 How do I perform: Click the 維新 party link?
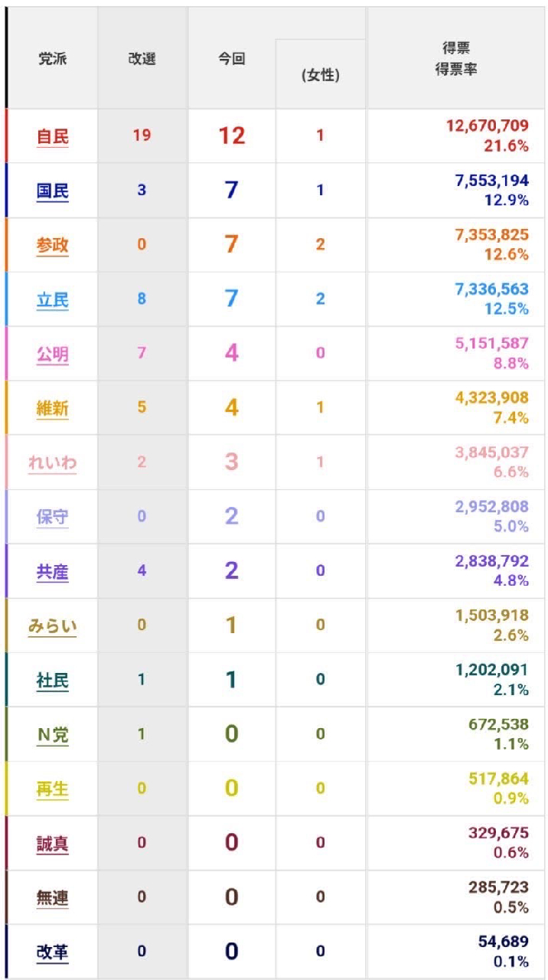[52, 409]
